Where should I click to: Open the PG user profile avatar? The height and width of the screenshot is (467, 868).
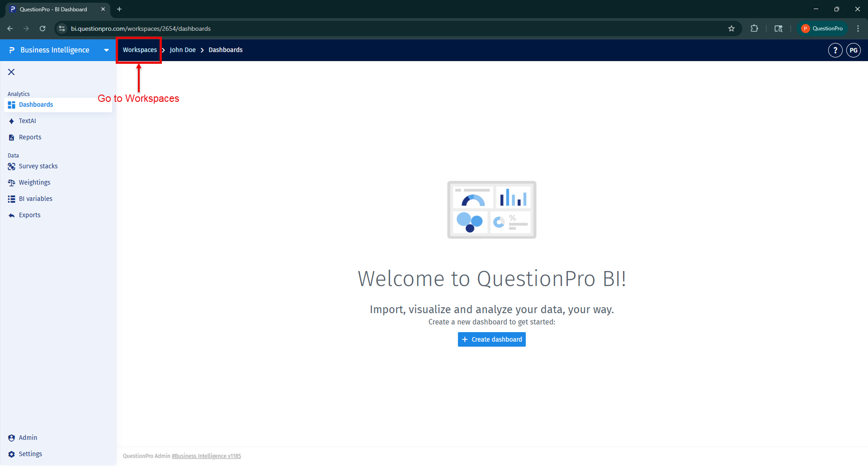tap(854, 50)
